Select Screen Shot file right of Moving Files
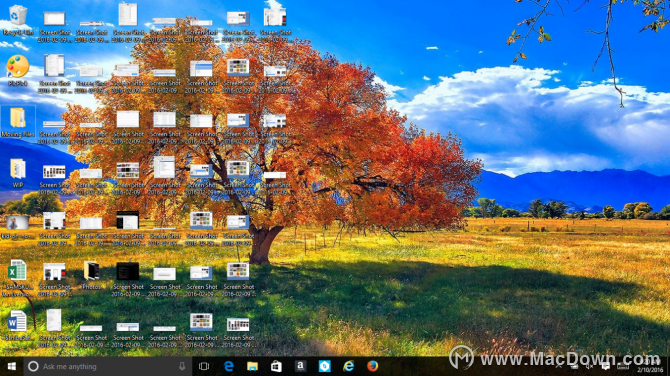 point(54,132)
